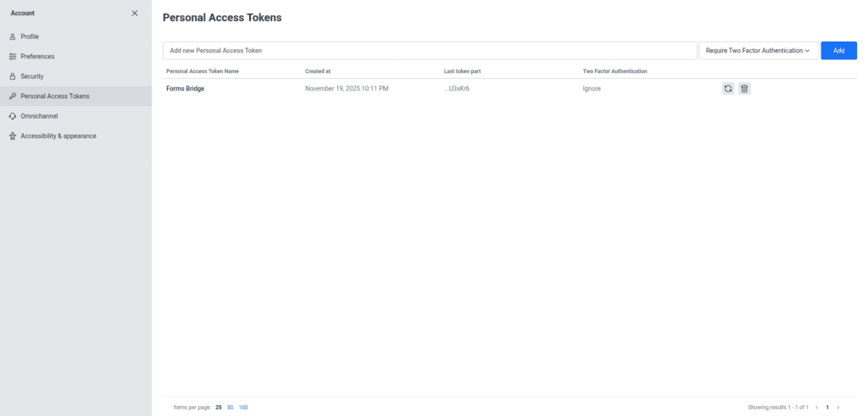Close the Account sidebar
This screenshot has height=416, width=868.
click(x=135, y=14)
